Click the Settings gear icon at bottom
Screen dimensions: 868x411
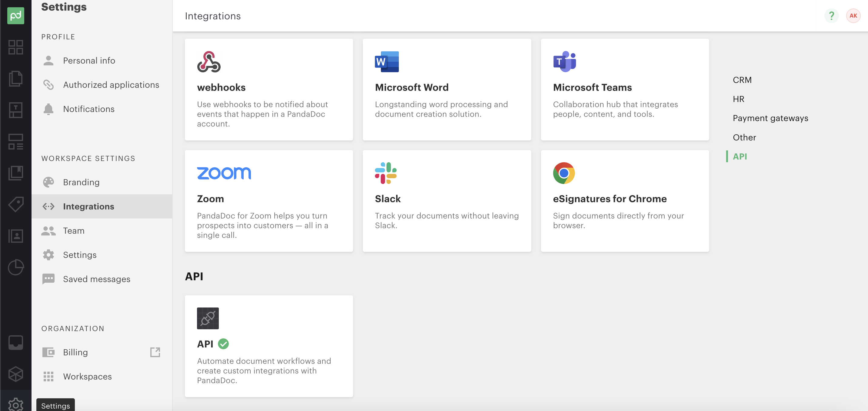tap(15, 404)
